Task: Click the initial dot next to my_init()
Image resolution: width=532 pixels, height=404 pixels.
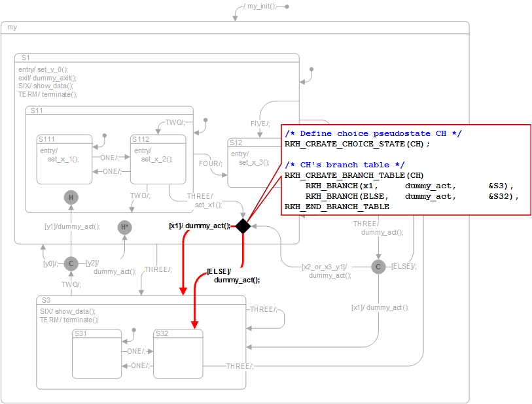Action: 286,6
